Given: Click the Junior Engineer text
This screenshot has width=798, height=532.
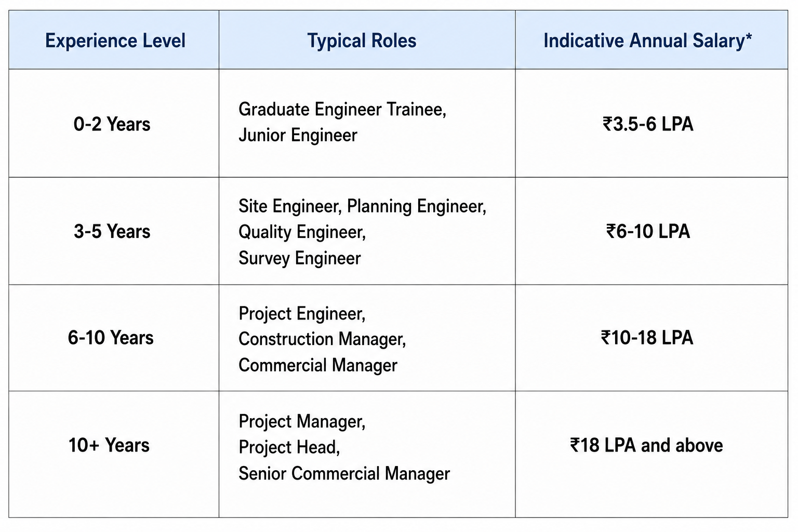Looking at the screenshot, I should pos(298,136).
